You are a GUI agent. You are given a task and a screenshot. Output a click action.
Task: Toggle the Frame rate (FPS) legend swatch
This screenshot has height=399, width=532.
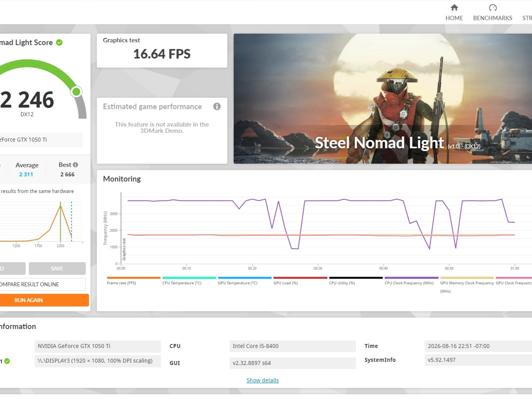[134, 278]
